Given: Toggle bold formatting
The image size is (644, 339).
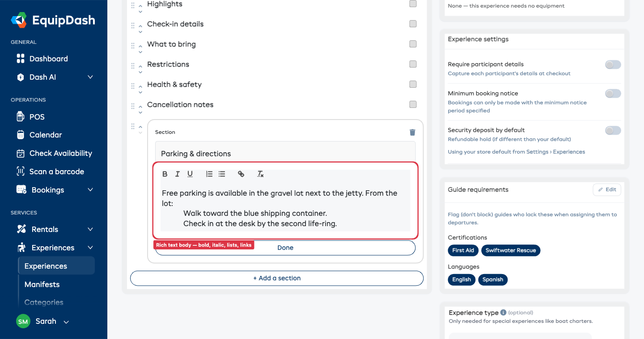Looking at the screenshot, I should click(x=165, y=174).
